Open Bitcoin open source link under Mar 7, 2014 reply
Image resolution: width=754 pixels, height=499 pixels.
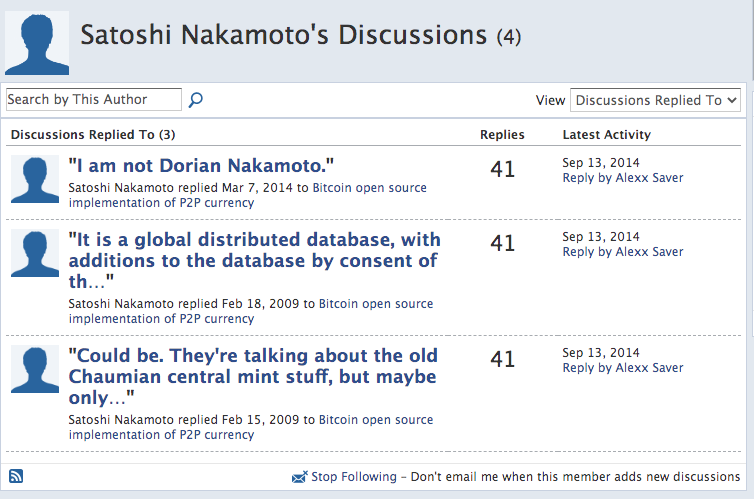point(372,188)
